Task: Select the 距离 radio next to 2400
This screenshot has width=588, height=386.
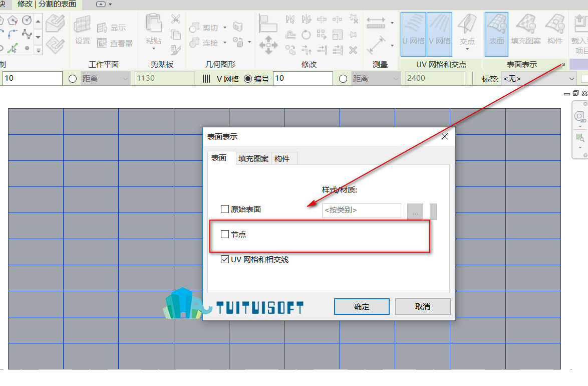Action: point(343,79)
